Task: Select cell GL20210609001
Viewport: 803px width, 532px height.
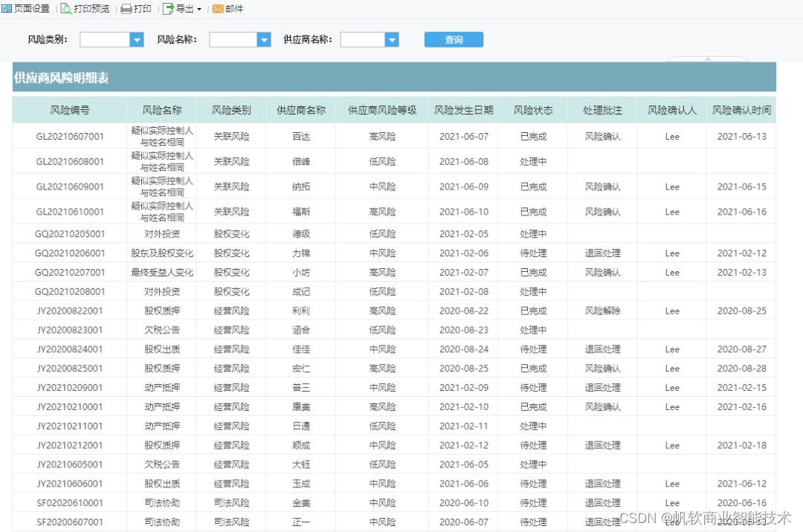Action: (x=70, y=186)
